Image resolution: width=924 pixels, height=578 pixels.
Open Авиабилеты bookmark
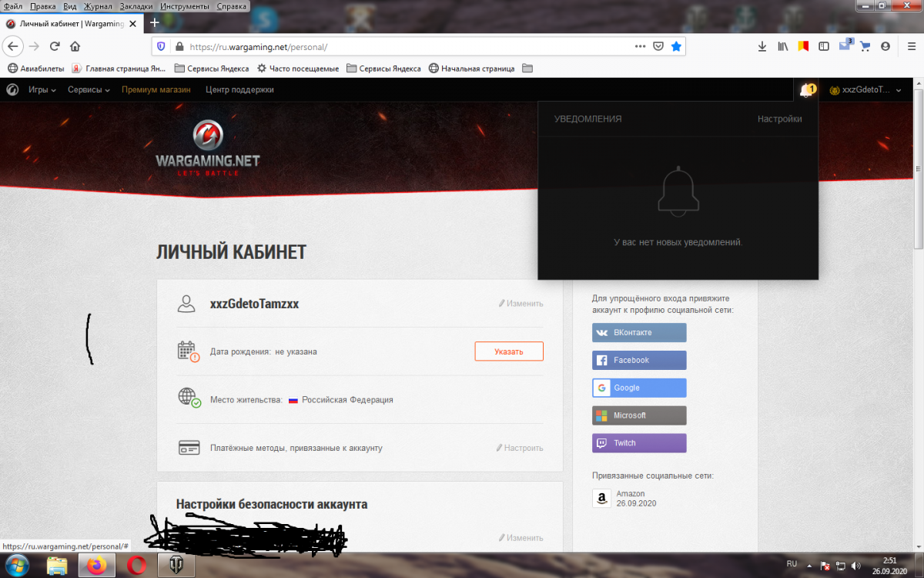pos(35,69)
